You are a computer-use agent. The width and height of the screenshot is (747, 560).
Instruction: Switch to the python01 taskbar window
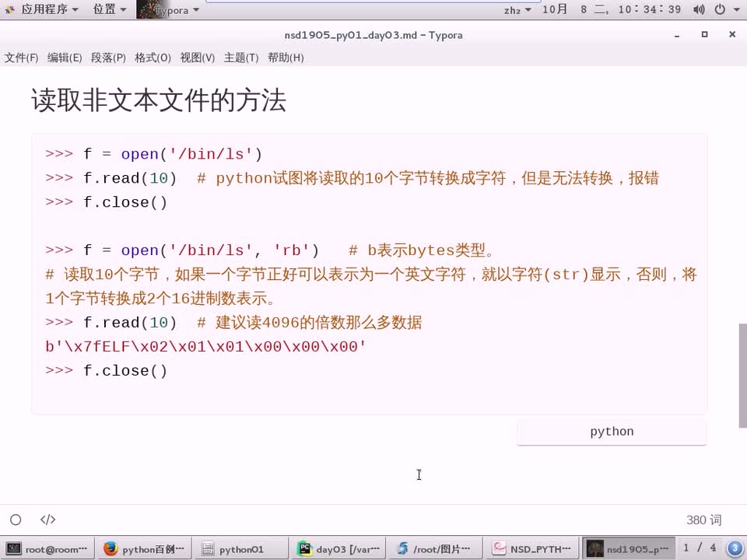(x=241, y=548)
